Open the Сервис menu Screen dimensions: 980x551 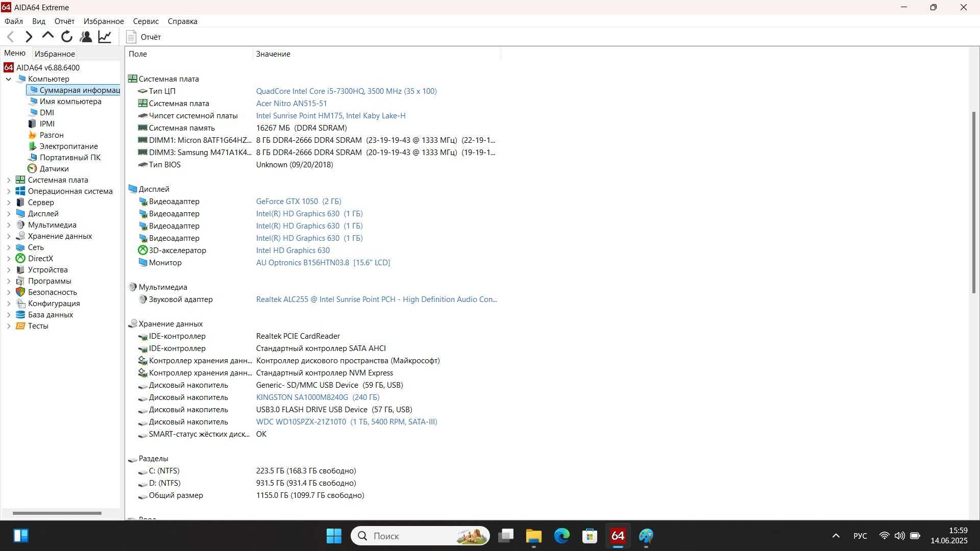pos(146,21)
